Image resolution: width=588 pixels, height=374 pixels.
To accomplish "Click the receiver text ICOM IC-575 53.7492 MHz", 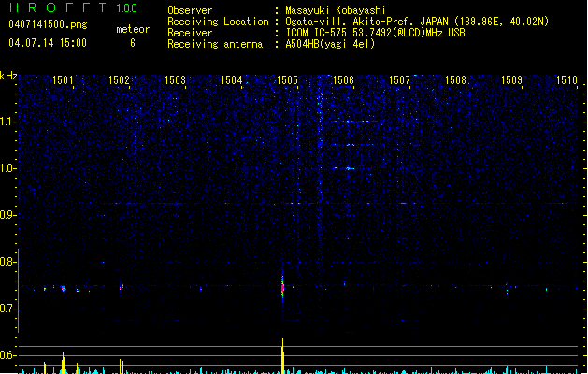I will coord(376,33).
